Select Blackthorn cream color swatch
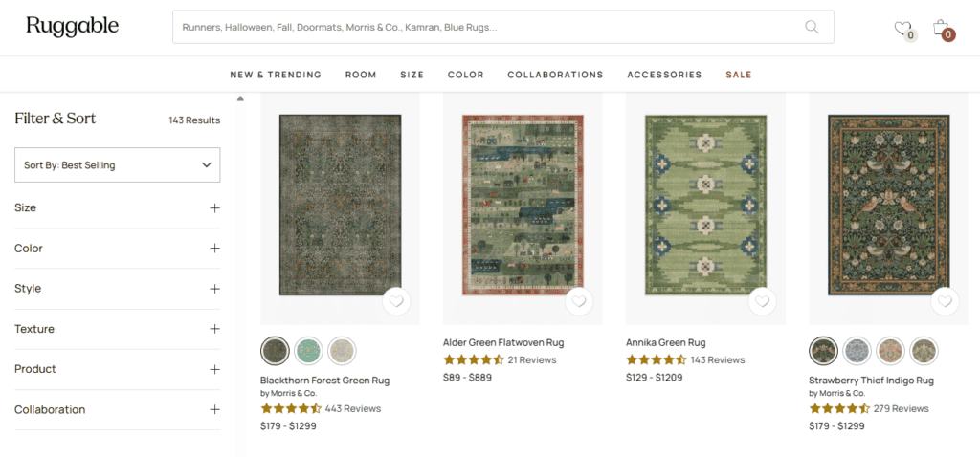Image resolution: width=980 pixels, height=457 pixels. pyautogui.click(x=342, y=351)
